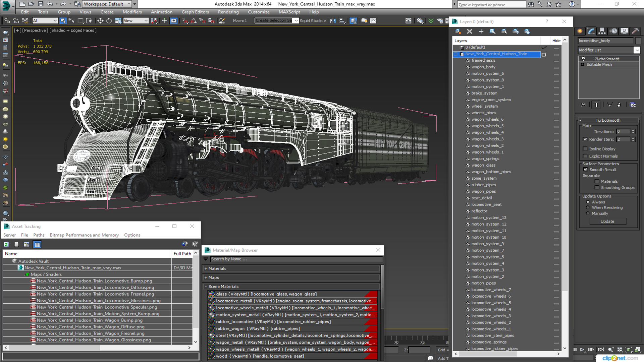Viewport: 644px width, 362px height.
Task: Enable the Isoline Display checkbox
Action: click(x=585, y=149)
